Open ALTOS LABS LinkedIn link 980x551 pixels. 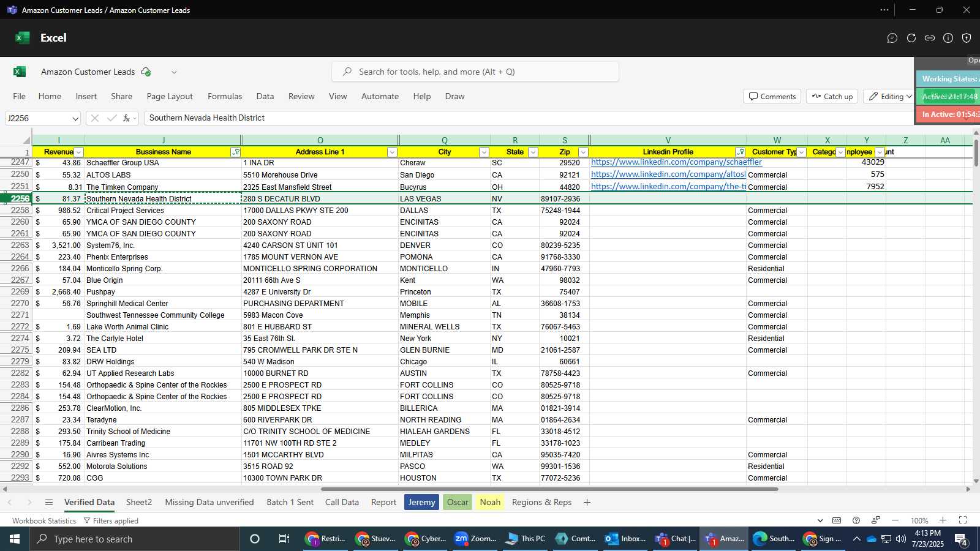point(668,174)
